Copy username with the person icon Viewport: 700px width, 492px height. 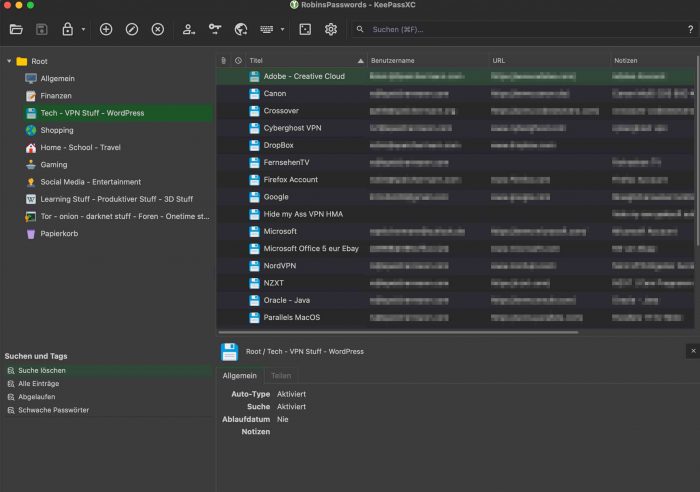(x=189, y=30)
